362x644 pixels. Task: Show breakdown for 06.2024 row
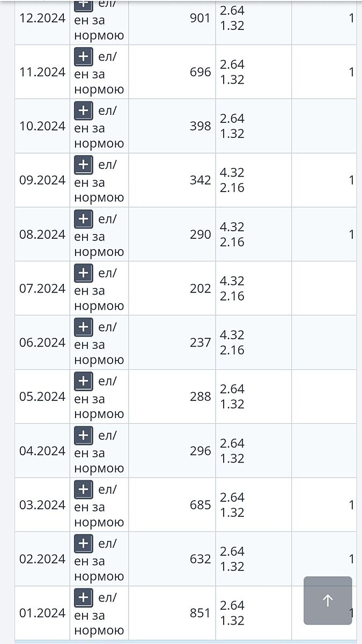click(x=83, y=327)
